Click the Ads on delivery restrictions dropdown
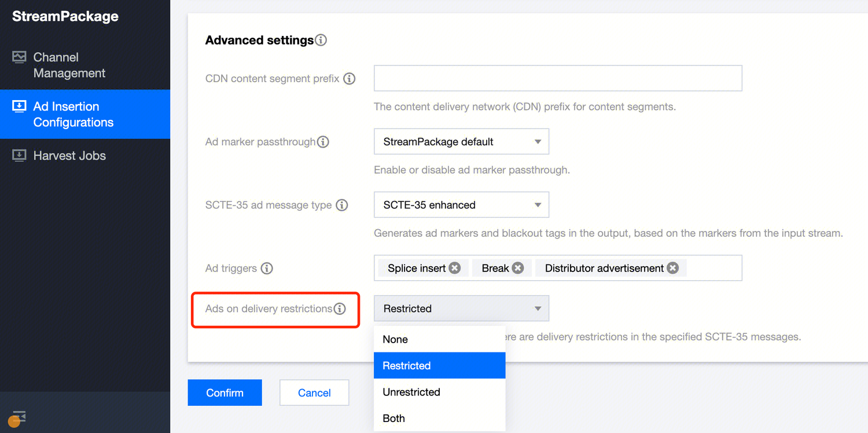This screenshot has width=868, height=433. [x=461, y=309]
